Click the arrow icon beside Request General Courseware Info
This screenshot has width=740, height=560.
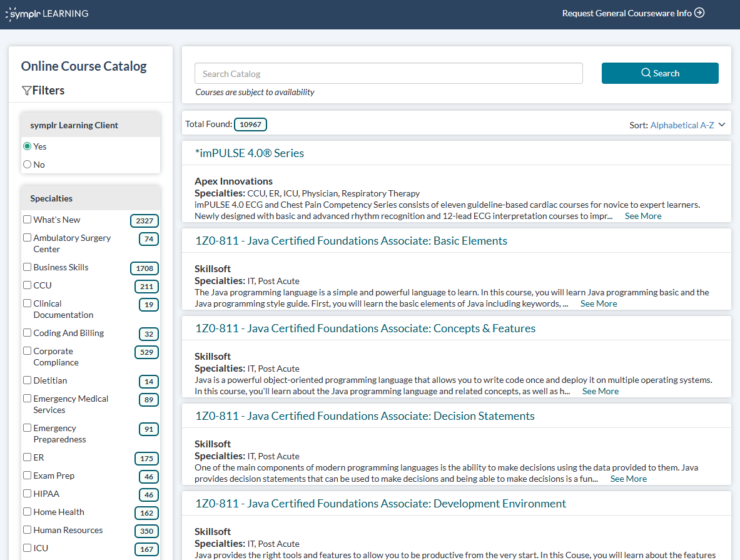[x=699, y=13]
